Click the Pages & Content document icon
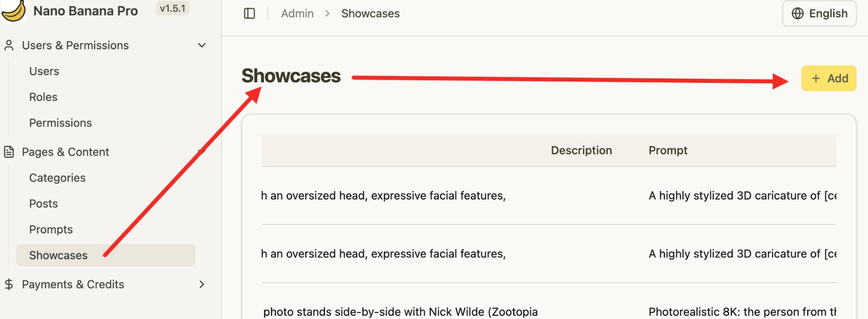This screenshot has height=319, width=868. click(x=9, y=152)
